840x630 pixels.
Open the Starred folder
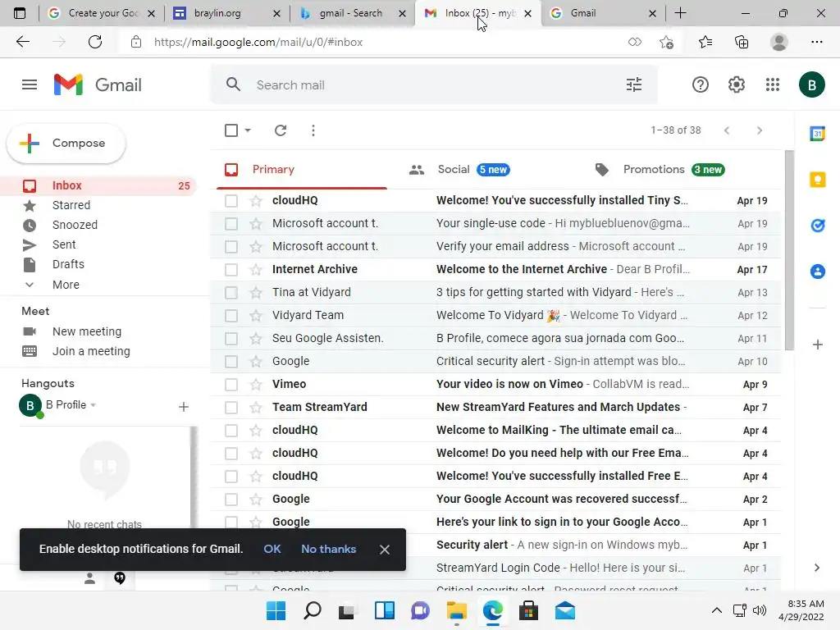71,205
